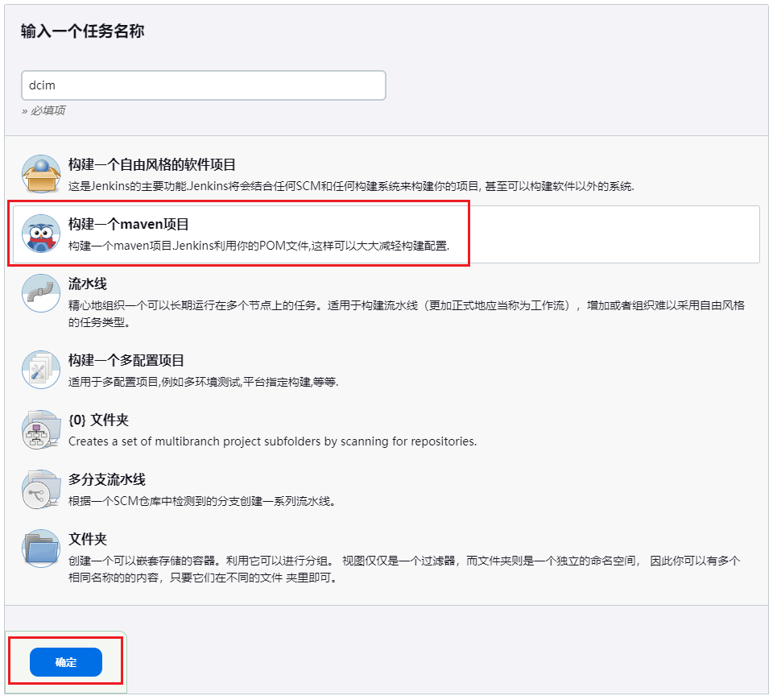Select 构建一个maven项目 title

click(x=128, y=224)
